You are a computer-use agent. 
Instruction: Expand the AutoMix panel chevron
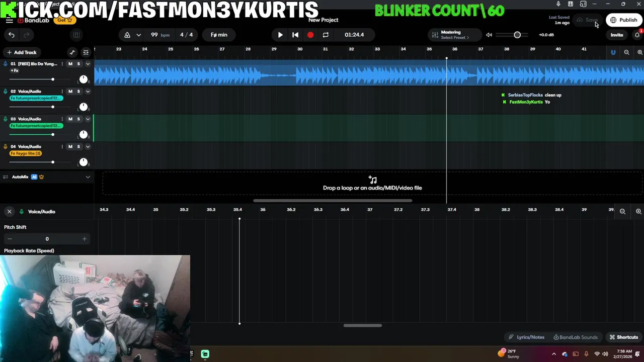point(88,177)
